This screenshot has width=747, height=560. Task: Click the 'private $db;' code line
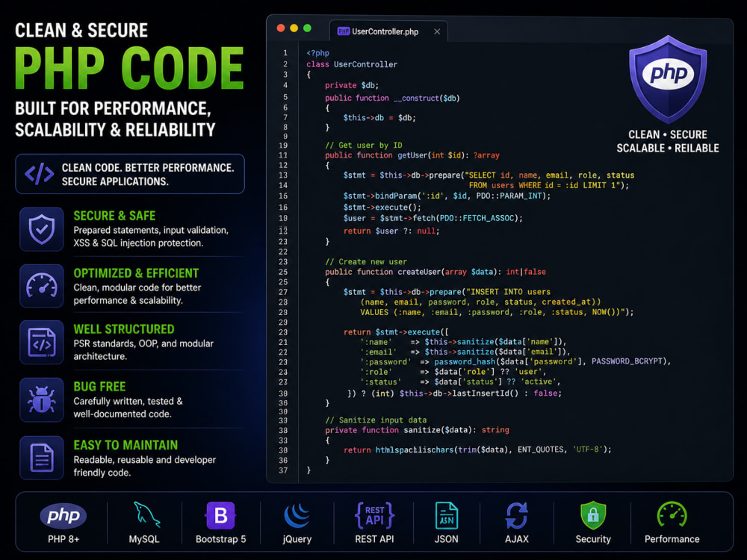point(352,85)
